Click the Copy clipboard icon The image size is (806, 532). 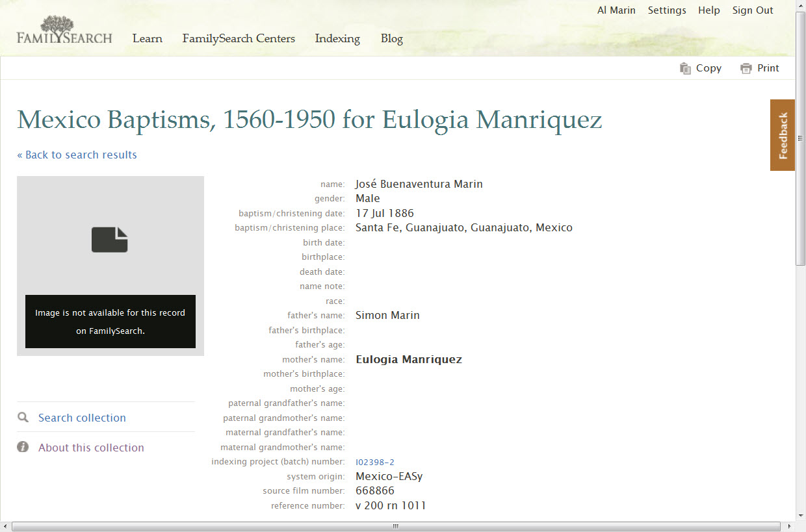(x=685, y=68)
